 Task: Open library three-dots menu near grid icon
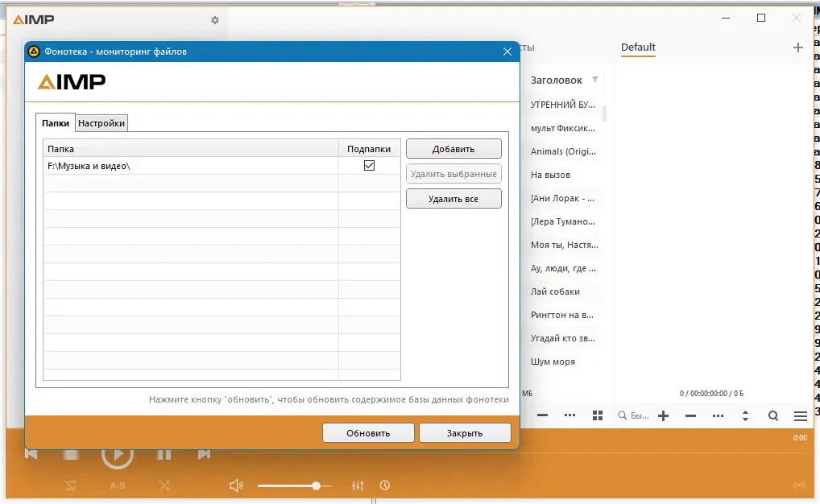570,415
